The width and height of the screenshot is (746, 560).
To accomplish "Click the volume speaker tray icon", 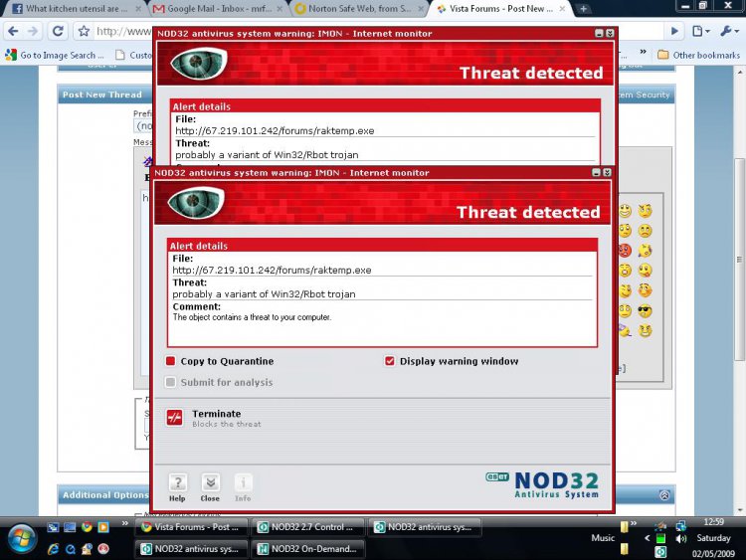I will (x=680, y=538).
